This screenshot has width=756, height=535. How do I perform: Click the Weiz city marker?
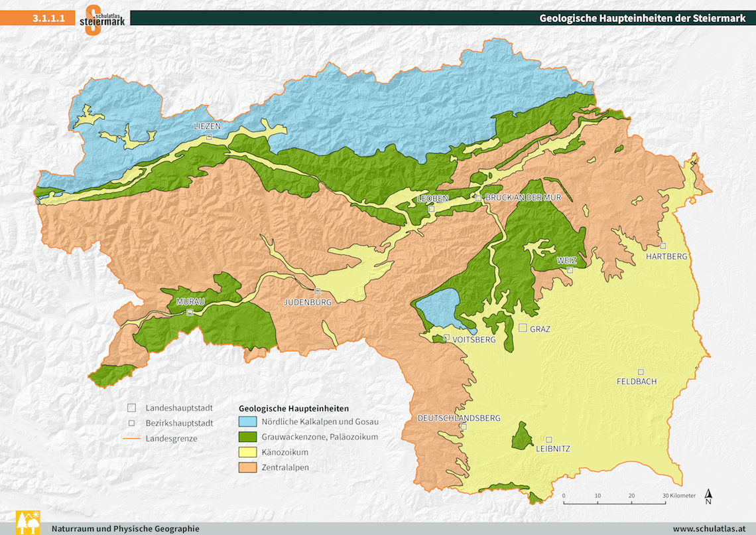point(570,271)
